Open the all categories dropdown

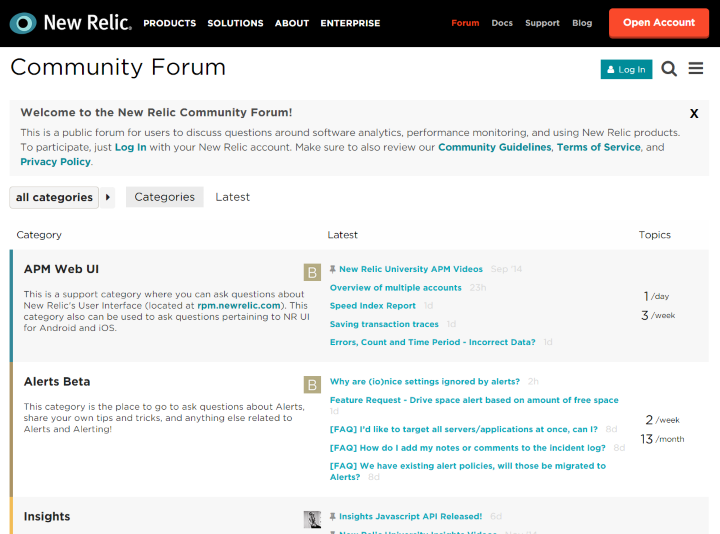click(x=54, y=197)
